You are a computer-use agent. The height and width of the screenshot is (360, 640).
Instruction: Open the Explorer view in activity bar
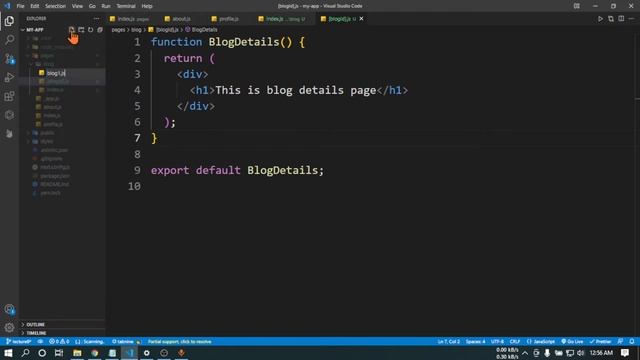[9, 20]
